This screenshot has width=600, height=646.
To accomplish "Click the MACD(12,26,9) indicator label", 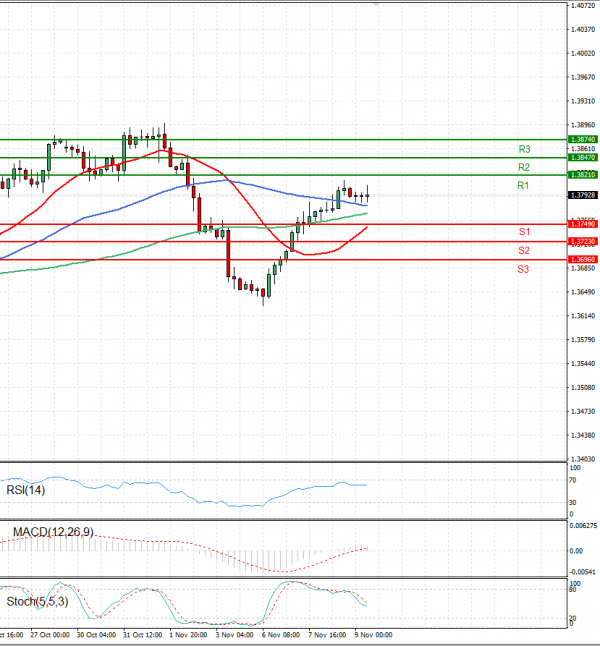I will [x=53, y=532].
